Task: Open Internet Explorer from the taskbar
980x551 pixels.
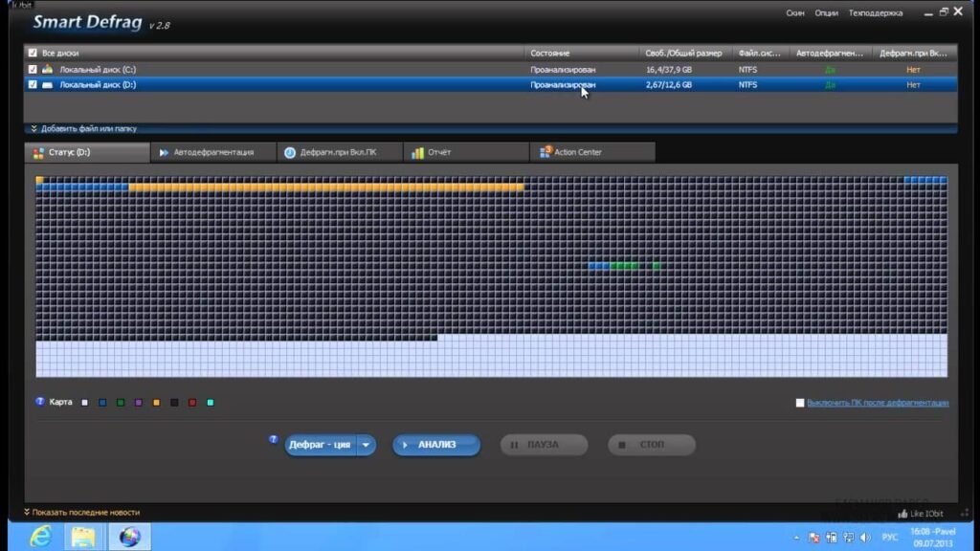Action: pyautogui.click(x=40, y=537)
